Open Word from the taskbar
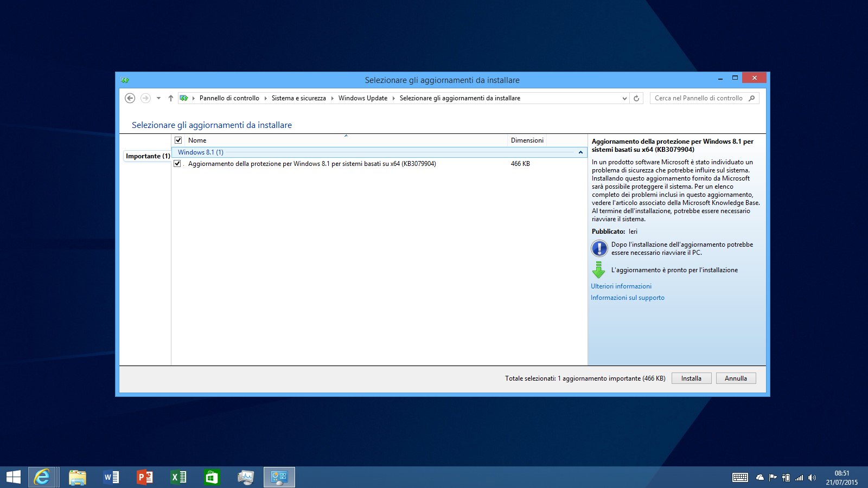 coord(111,477)
